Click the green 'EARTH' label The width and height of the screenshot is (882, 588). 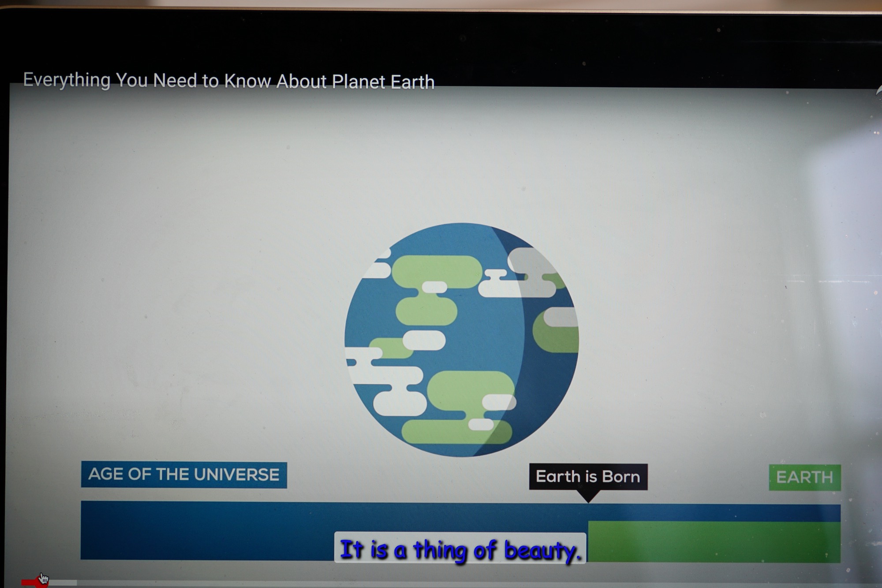pyautogui.click(x=804, y=477)
